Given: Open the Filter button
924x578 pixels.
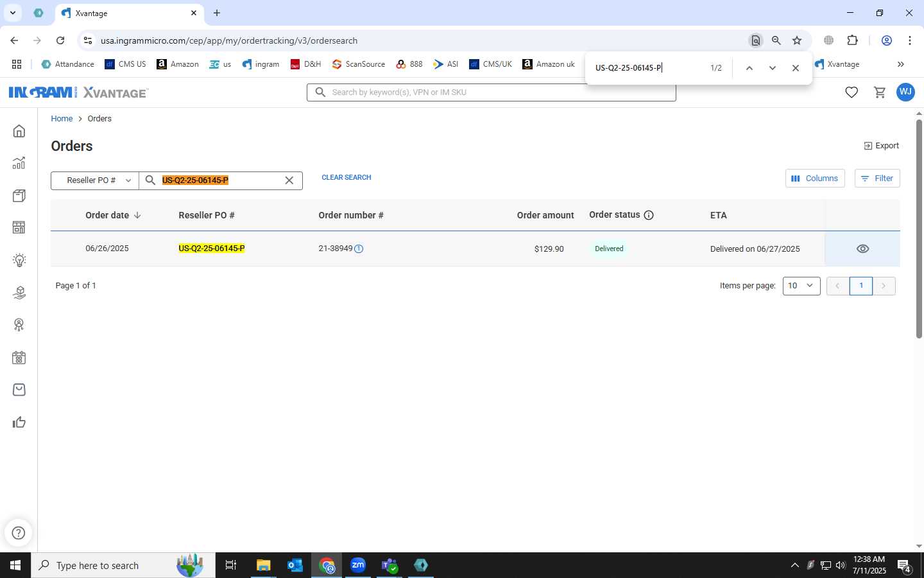Looking at the screenshot, I should 877,179.
